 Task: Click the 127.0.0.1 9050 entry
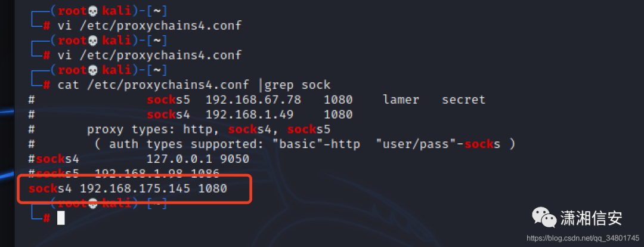coord(197,159)
